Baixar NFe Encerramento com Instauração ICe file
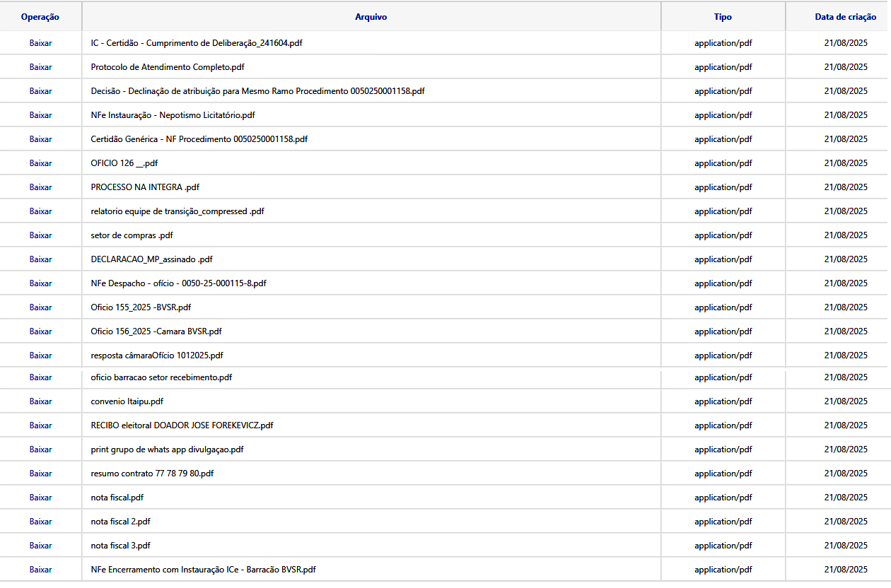The width and height of the screenshot is (891, 588). 40,570
